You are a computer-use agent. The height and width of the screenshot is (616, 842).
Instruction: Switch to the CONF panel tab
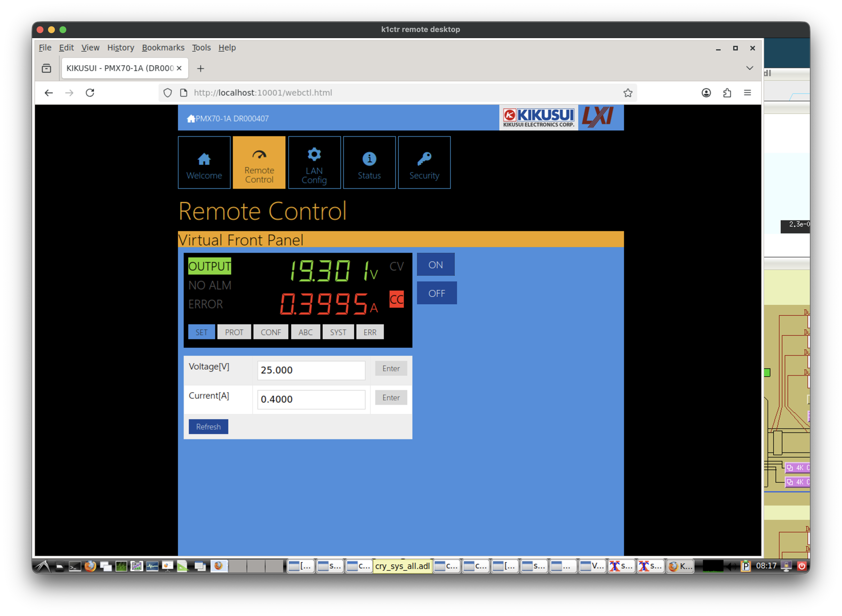(271, 332)
